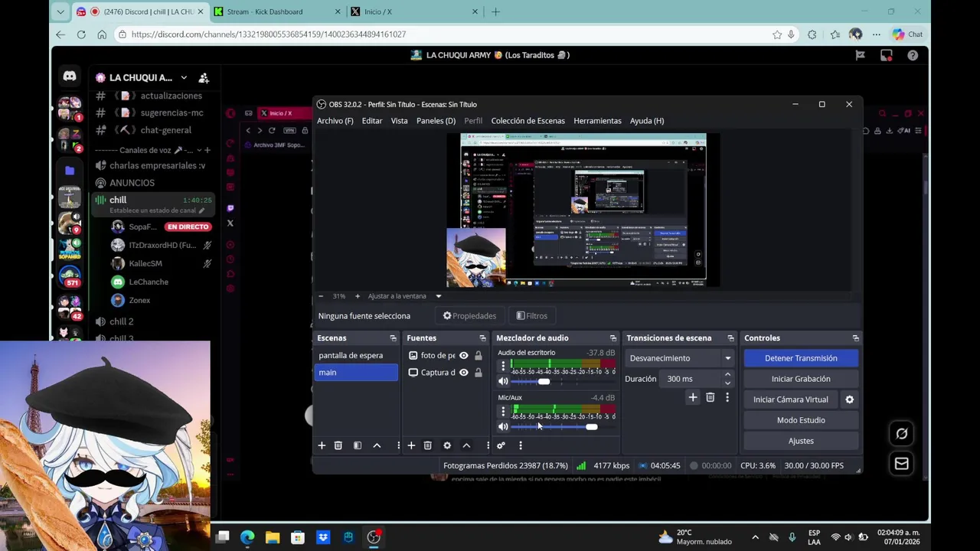Click Detener Transmisión button
This screenshot has height=551, width=980.
tap(801, 358)
